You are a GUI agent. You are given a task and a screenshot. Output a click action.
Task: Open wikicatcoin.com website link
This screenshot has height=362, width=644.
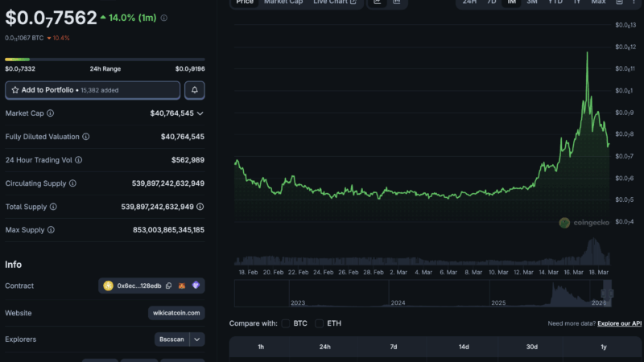[176, 313]
